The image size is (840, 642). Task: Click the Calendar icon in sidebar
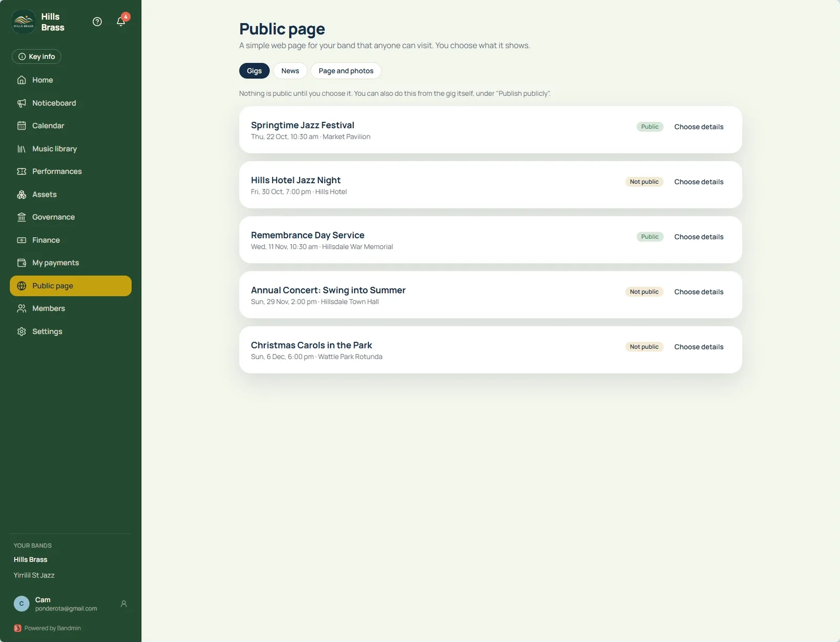point(22,125)
